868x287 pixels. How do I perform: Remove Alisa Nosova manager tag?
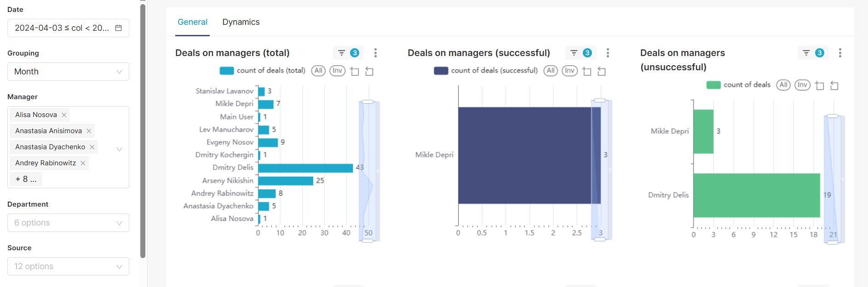pyautogui.click(x=64, y=115)
